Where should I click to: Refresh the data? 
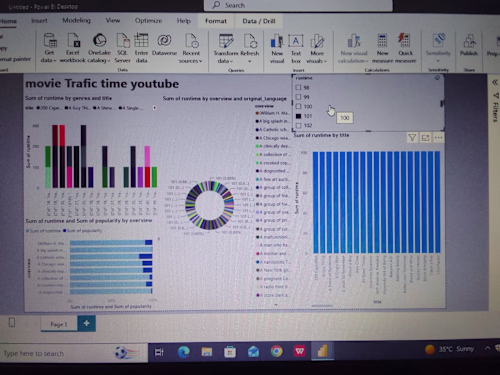(250, 48)
